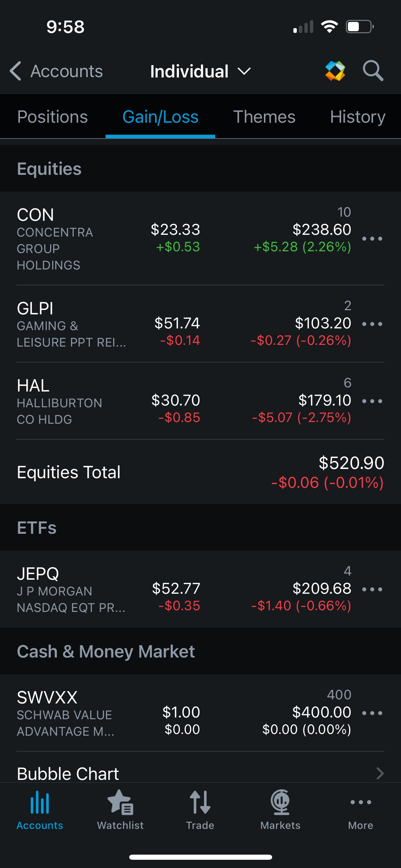Open the Watchlist star icon
The image size is (401, 868).
coord(120,802)
